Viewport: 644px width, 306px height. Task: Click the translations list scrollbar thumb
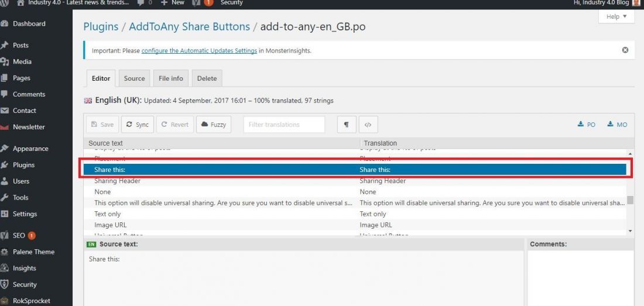631,200
